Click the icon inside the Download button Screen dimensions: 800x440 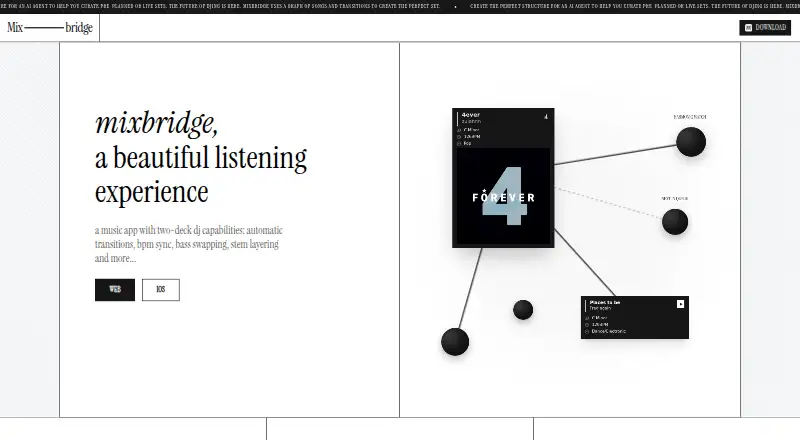(748, 28)
